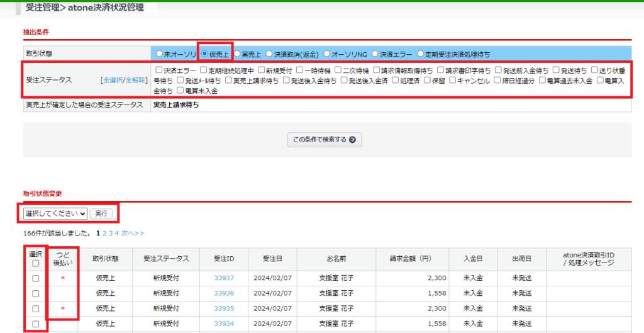Check the 新規受付 order status checkbox
Image resolution: width=644 pixels, height=333 pixels.
click(x=261, y=71)
